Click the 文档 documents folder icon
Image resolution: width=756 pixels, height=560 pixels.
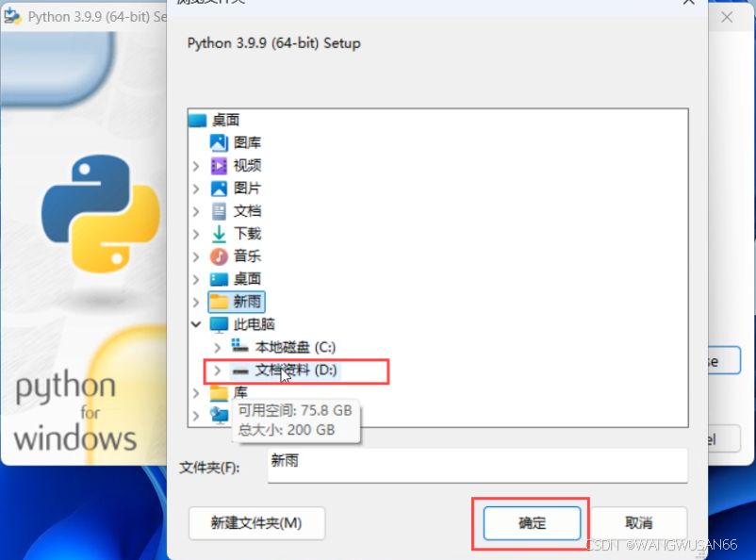pos(219,211)
